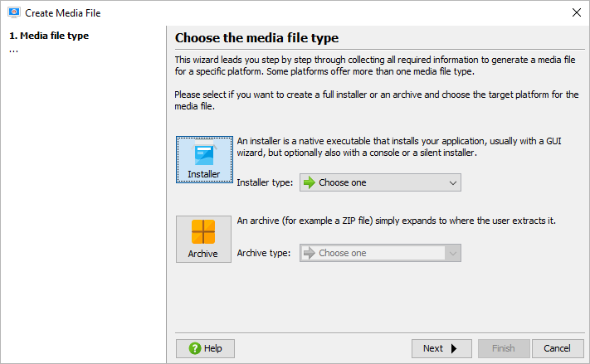Select the Archive label on the toggle button
This screenshot has height=364, width=590.
point(203,254)
